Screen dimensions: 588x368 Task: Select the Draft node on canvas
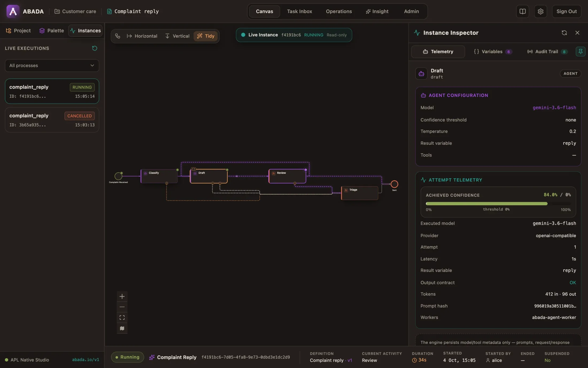(x=209, y=176)
